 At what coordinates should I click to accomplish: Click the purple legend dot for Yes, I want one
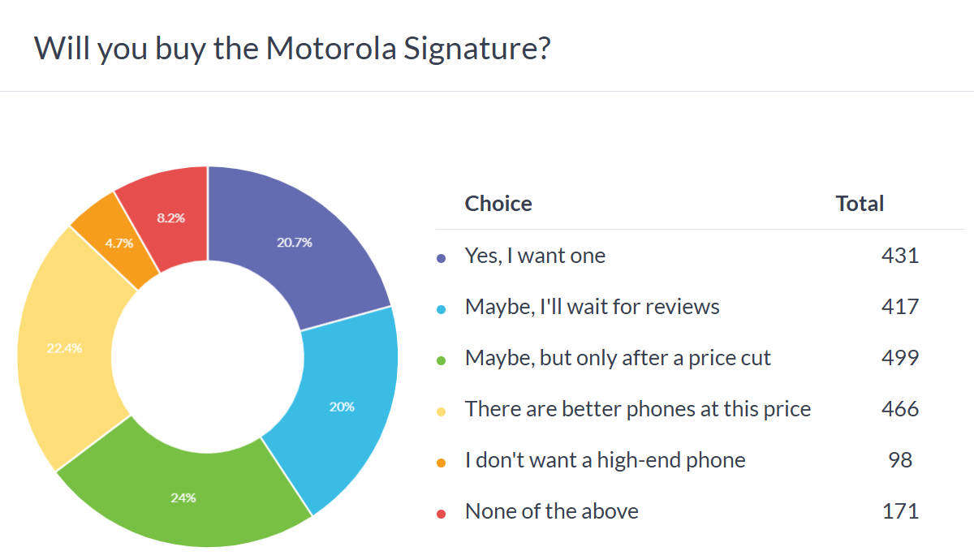pos(442,258)
